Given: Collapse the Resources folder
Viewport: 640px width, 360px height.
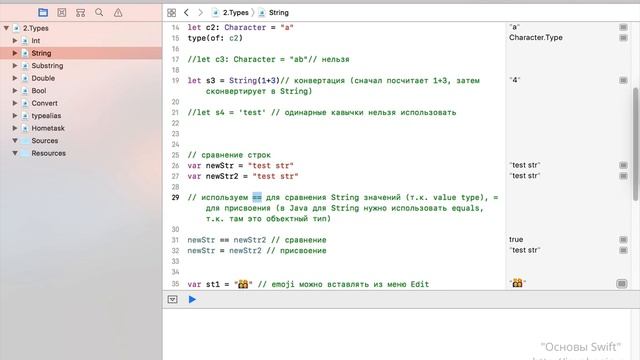Looking at the screenshot, I should [15, 153].
